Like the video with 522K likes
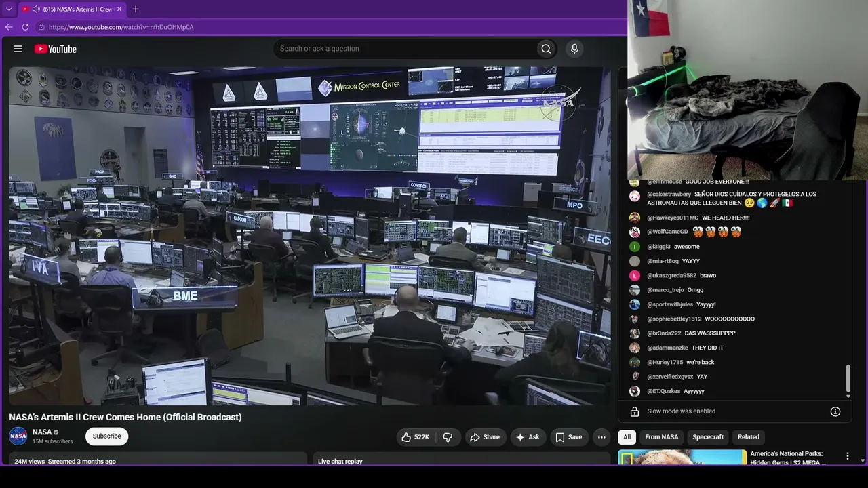 415,437
